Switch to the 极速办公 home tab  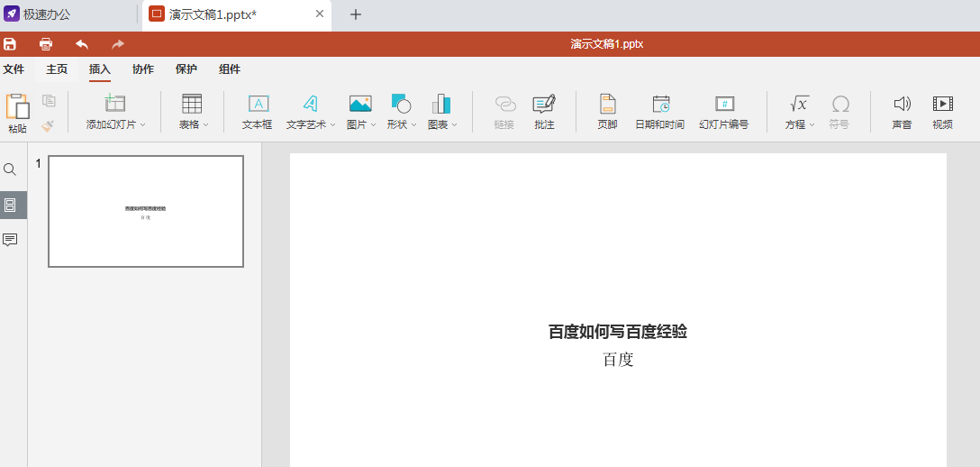click(38, 14)
